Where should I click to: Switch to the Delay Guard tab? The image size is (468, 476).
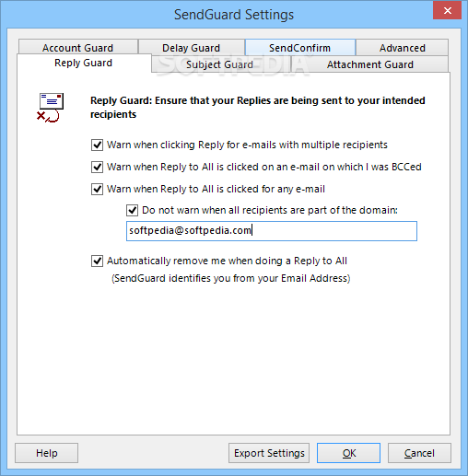[x=192, y=48]
